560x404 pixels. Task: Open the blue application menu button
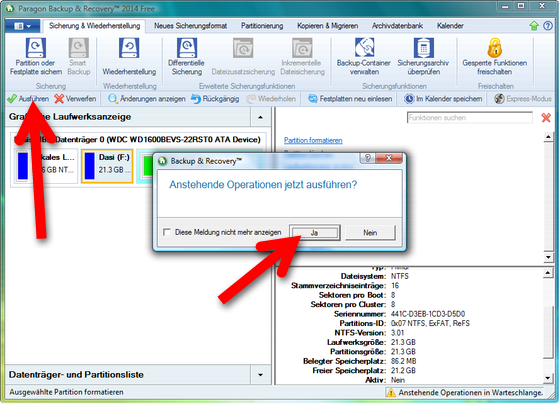(x=23, y=26)
